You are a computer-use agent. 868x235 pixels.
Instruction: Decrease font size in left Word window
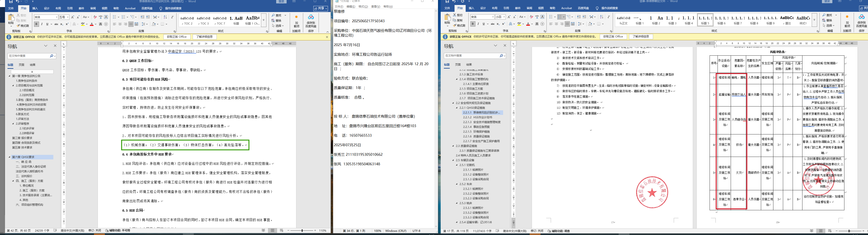(x=78, y=17)
